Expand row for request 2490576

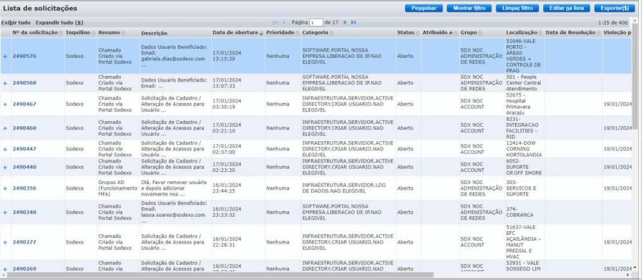click(5, 56)
